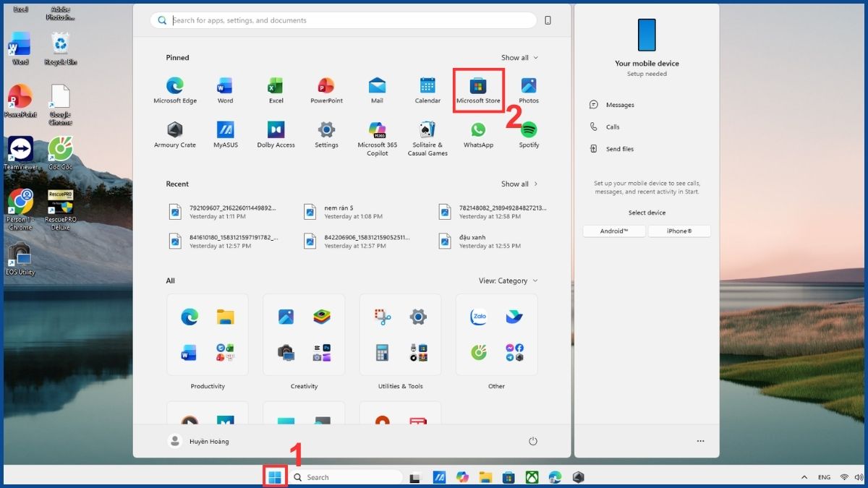The width and height of the screenshot is (868, 488).
Task: Open Task View on the taskbar
Action: [415, 477]
